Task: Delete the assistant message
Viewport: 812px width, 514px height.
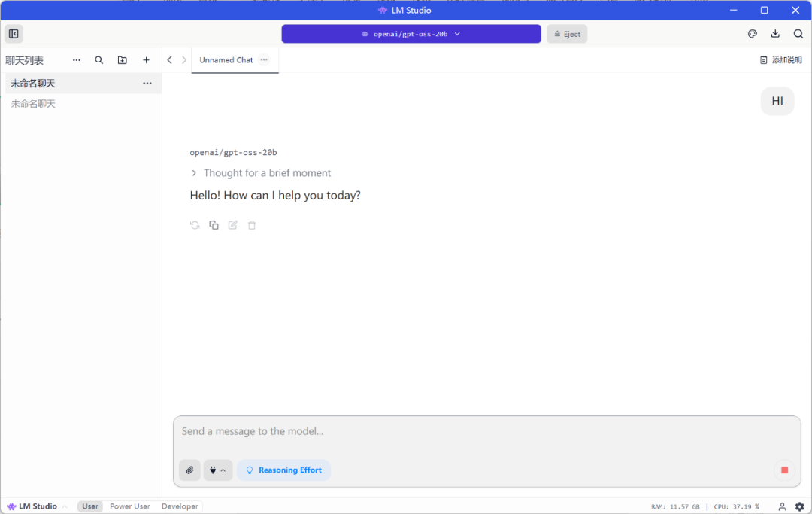Action: pyautogui.click(x=252, y=225)
